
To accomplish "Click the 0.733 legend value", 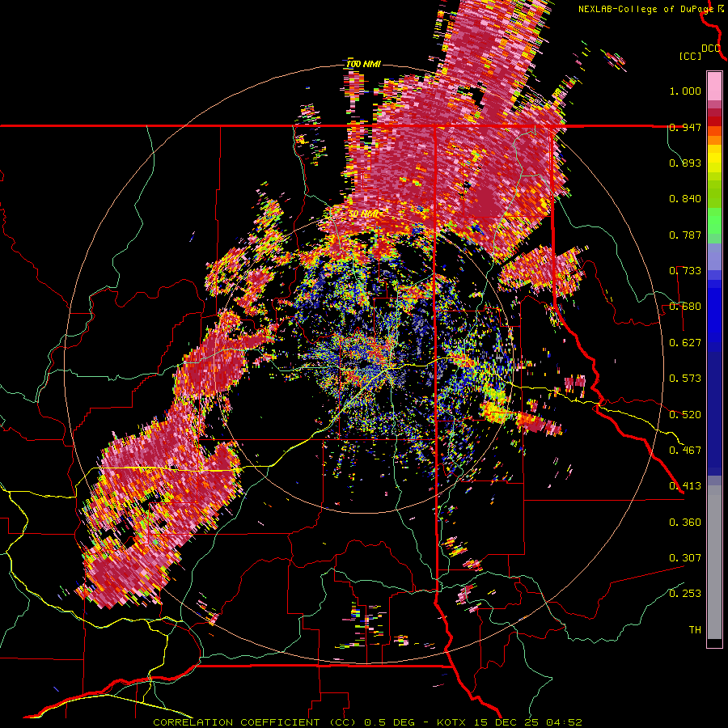I will (x=685, y=271).
